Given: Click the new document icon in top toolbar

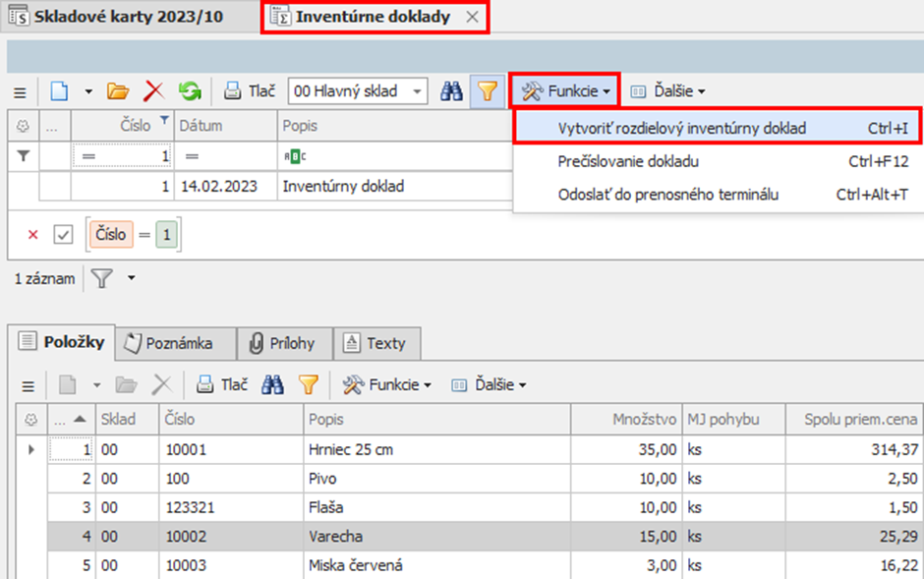Looking at the screenshot, I should (x=60, y=91).
